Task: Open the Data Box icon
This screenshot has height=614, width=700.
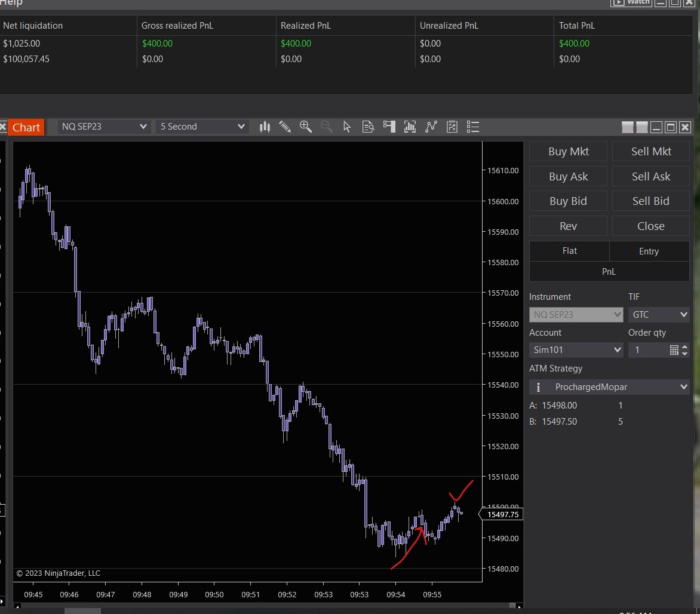Action: tap(368, 127)
